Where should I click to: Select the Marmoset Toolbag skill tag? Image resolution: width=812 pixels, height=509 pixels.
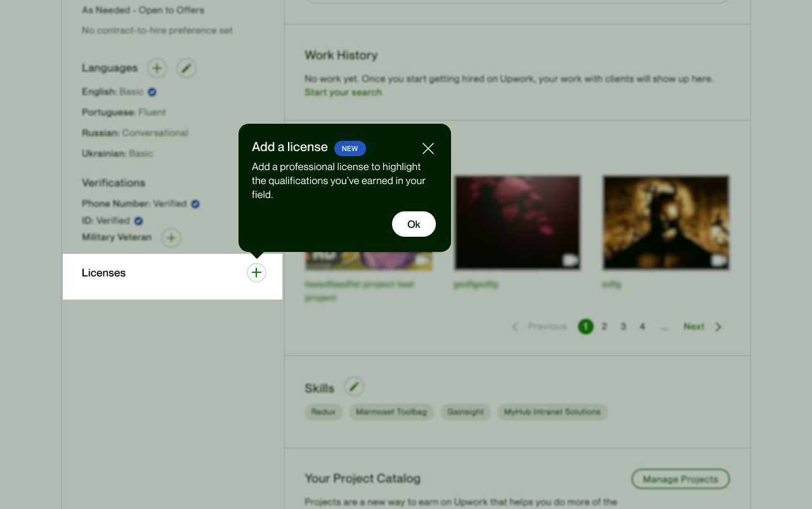tap(391, 412)
